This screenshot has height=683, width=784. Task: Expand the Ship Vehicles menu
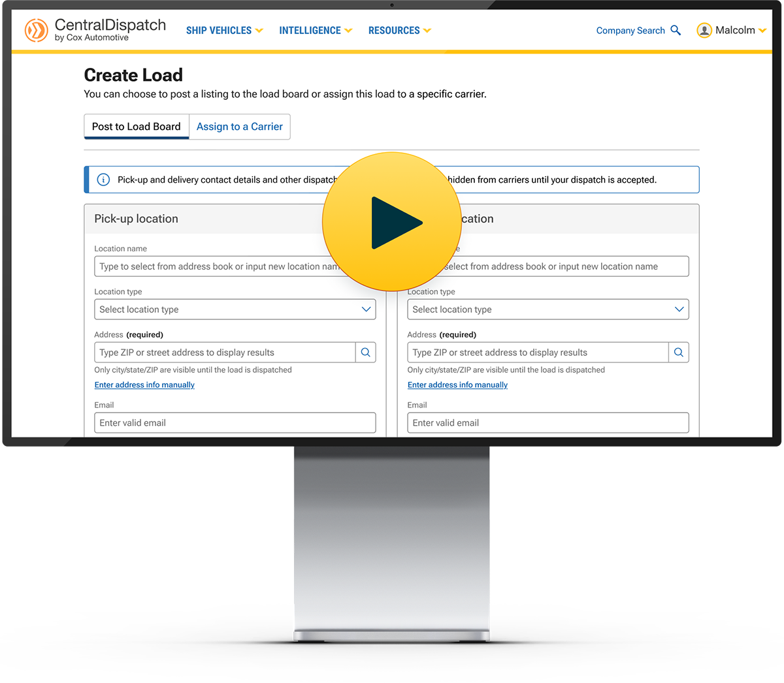224,31
